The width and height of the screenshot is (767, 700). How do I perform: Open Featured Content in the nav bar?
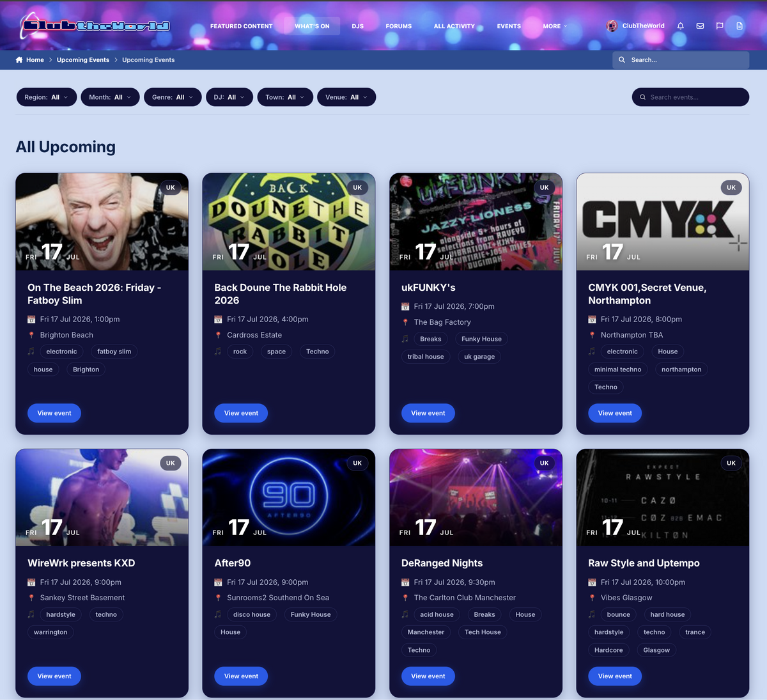[242, 26]
